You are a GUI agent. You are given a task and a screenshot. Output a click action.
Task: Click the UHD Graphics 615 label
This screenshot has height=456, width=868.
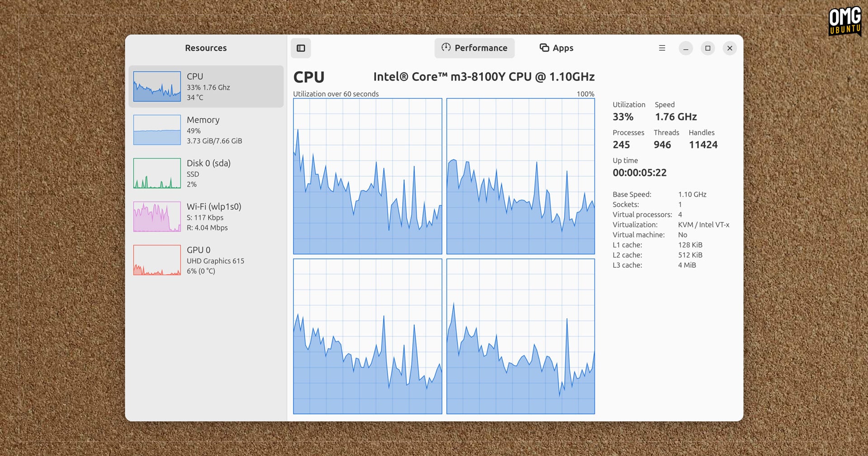pyautogui.click(x=216, y=261)
